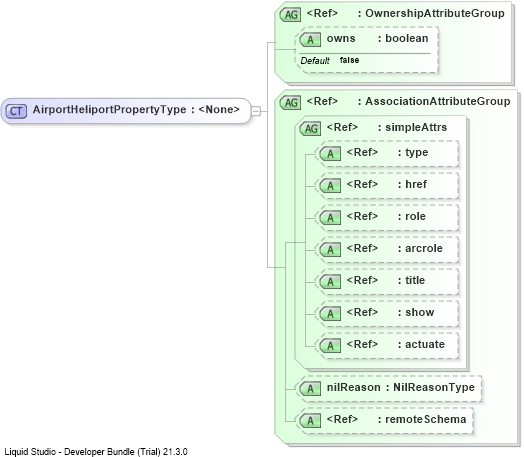The width and height of the screenshot is (524, 457).
Task: Click the A icon of nilReason attribute
Action: [x=310, y=389]
